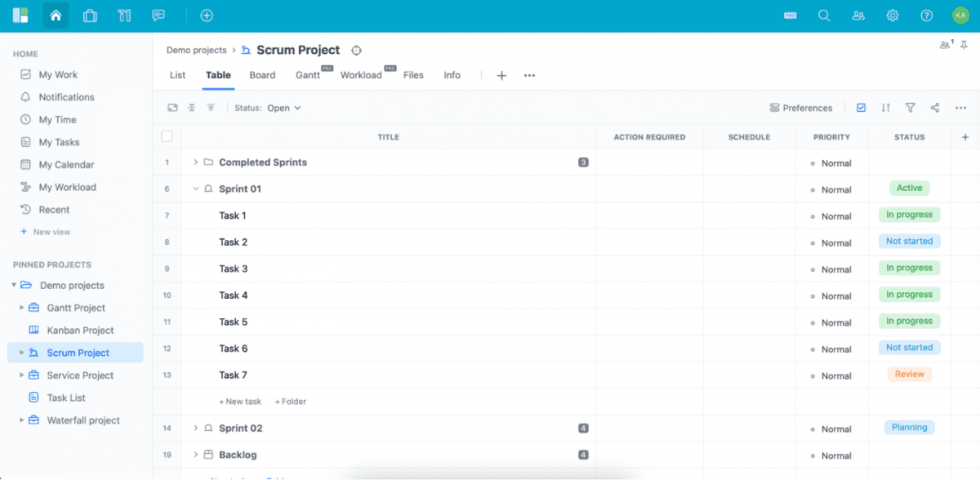The width and height of the screenshot is (980, 480).
Task: Toggle the checkbox column header in the table
Action: coord(167,136)
